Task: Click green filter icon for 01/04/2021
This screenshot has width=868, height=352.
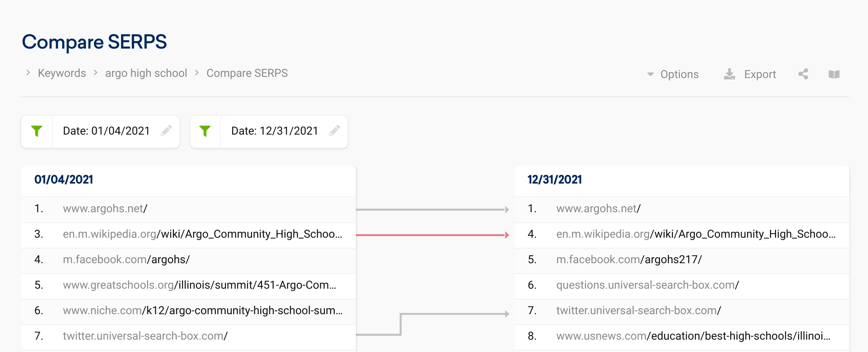Action: pyautogui.click(x=37, y=131)
